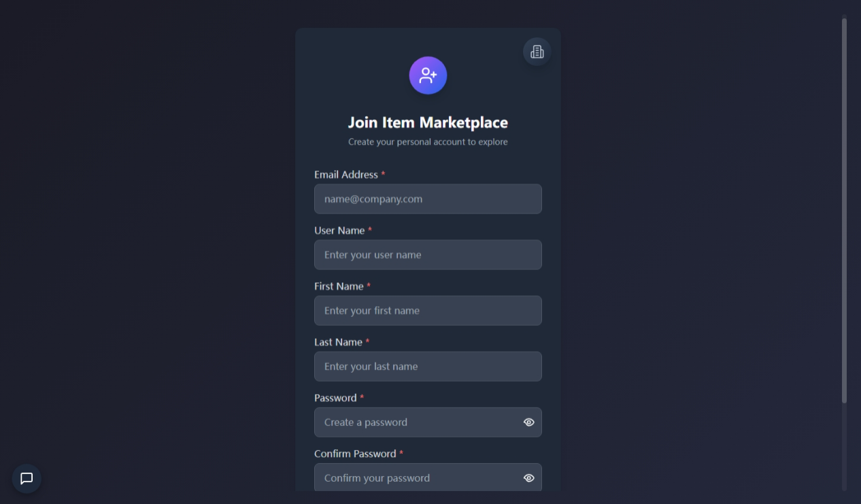
Task: Click the Last Name input field
Action: [428, 367]
